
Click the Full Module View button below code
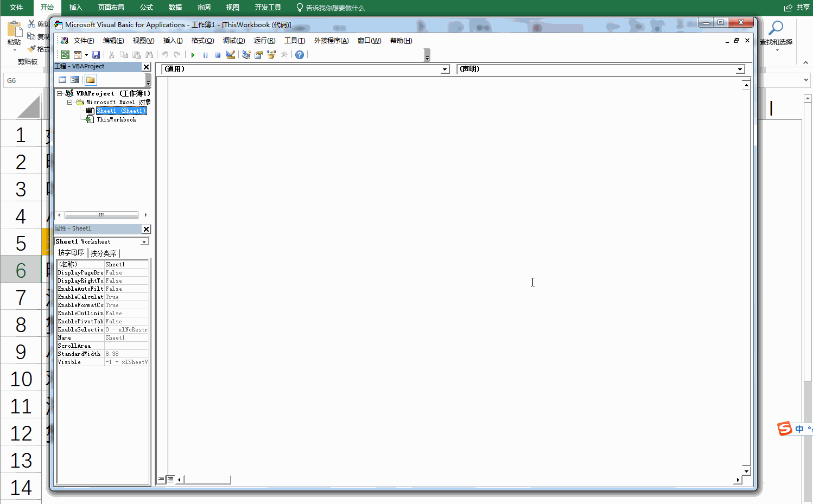[170, 480]
